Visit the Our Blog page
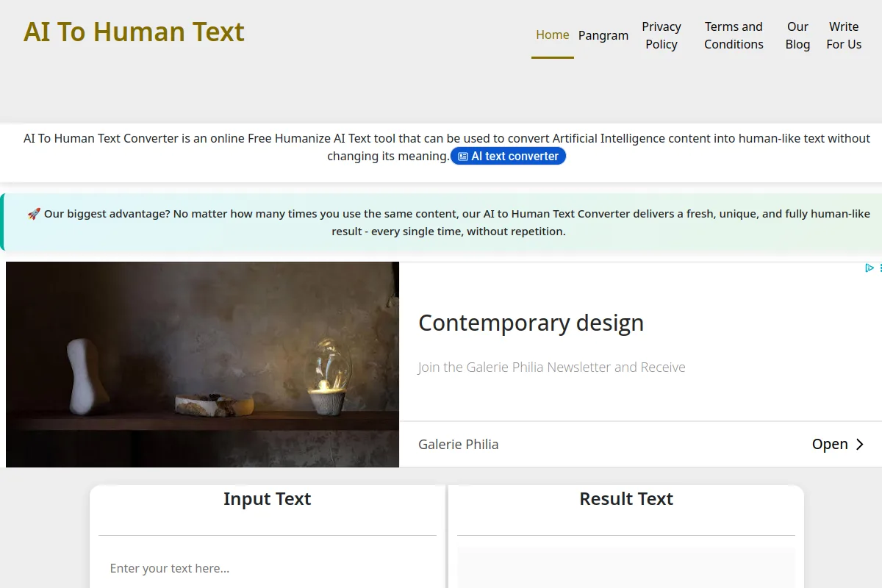 click(797, 35)
